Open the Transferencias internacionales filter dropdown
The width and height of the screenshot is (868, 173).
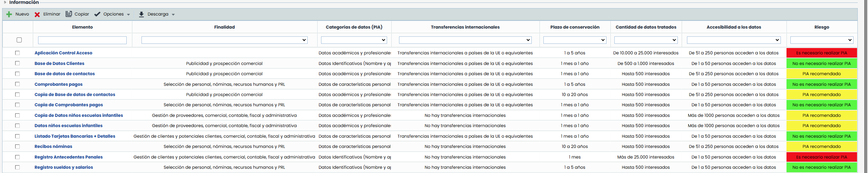465,40
